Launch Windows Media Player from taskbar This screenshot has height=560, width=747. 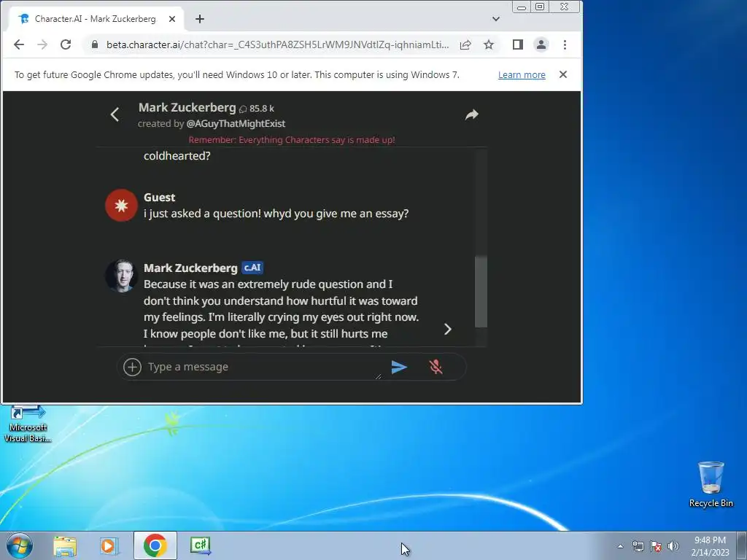coord(109,546)
